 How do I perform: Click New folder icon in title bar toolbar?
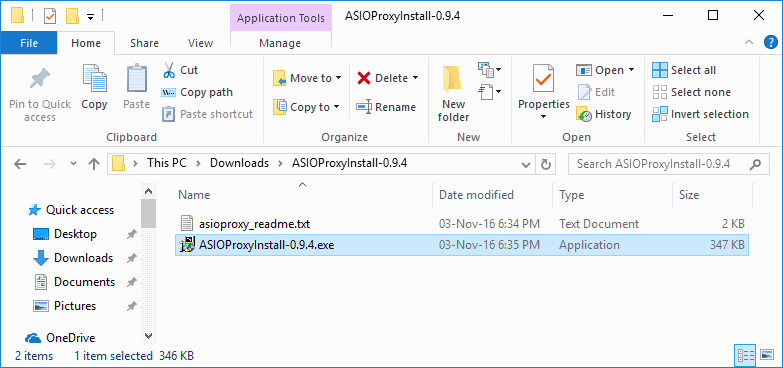point(73,17)
